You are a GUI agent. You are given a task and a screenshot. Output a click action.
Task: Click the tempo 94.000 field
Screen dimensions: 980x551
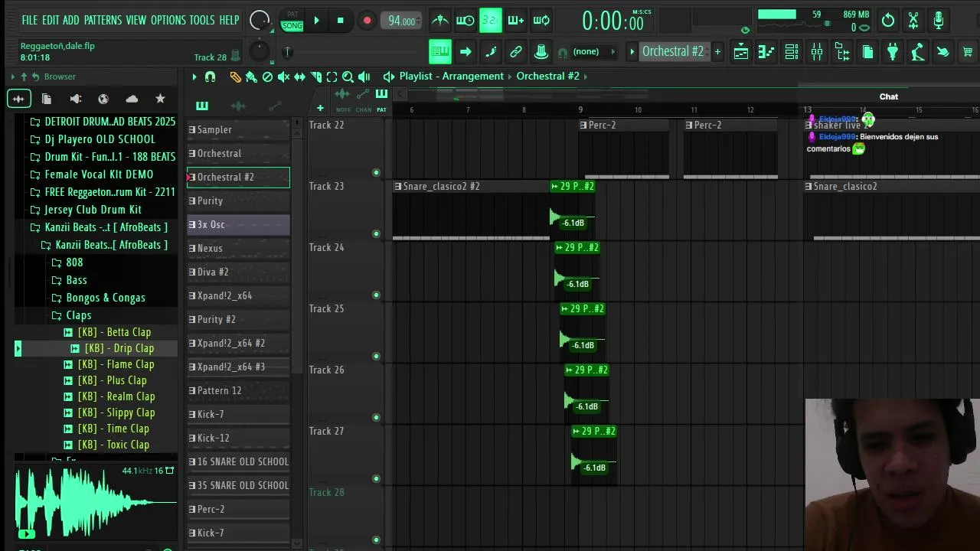pyautogui.click(x=401, y=21)
